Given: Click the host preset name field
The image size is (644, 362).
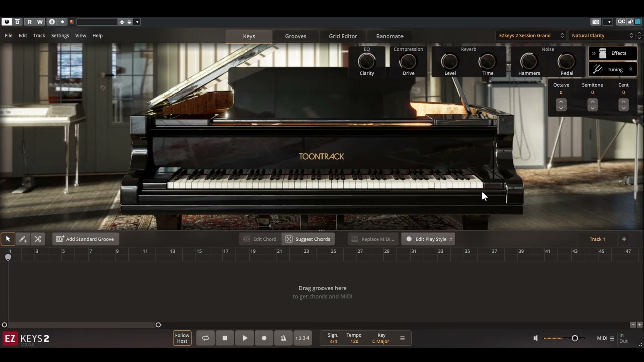Looking at the screenshot, I should 97,22.
